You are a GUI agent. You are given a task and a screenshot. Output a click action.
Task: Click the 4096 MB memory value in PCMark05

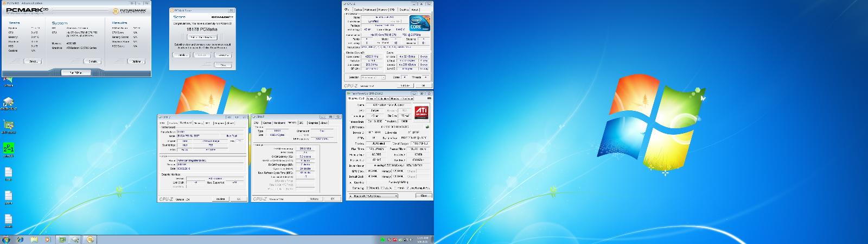click(71, 43)
